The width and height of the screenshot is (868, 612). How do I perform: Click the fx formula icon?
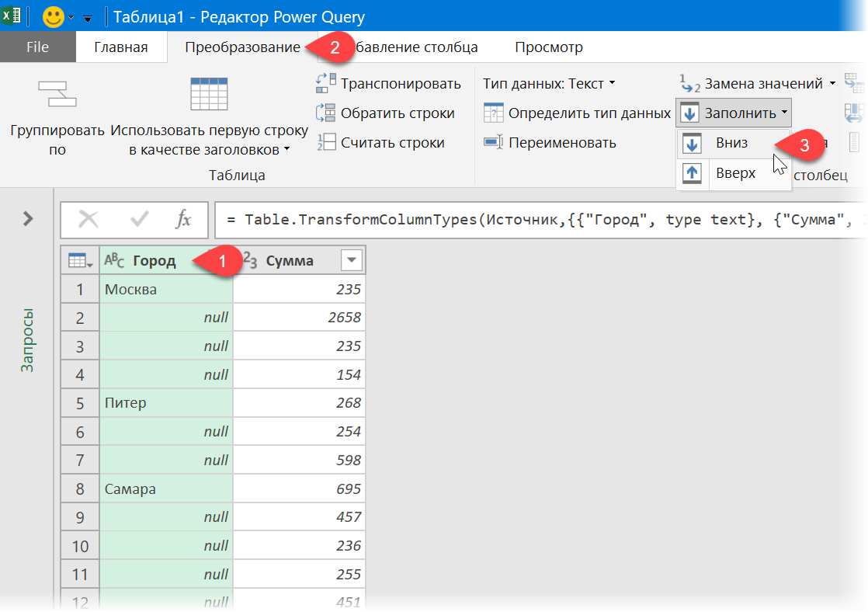click(182, 219)
